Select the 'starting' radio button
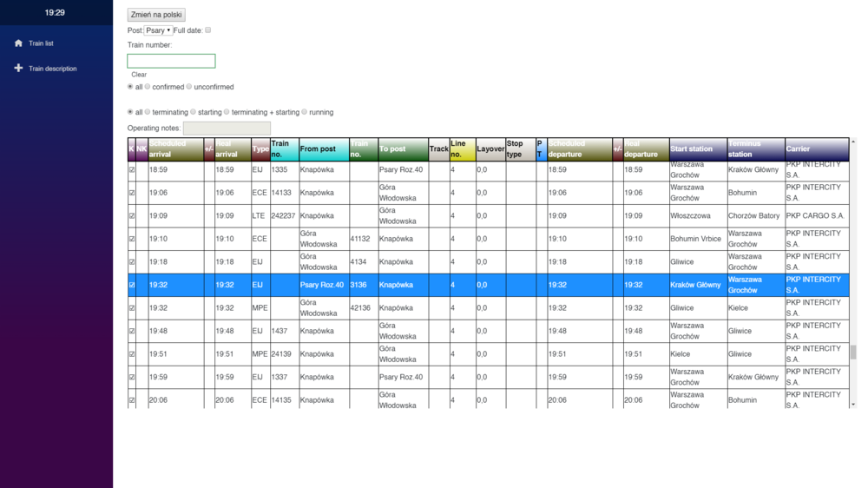This screenshot has height=488, width=868. coord(194,112)
